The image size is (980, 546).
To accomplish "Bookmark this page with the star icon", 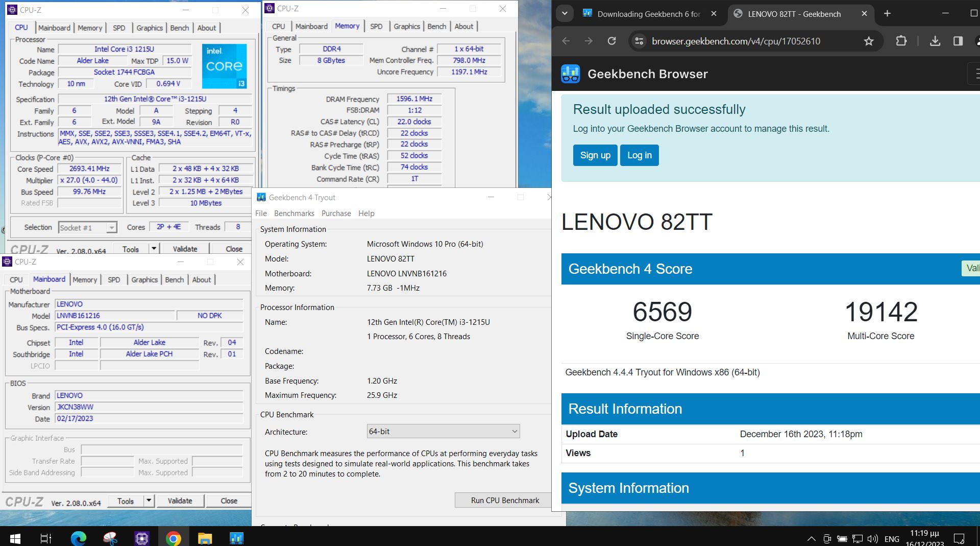I will (x=869, y=41).
